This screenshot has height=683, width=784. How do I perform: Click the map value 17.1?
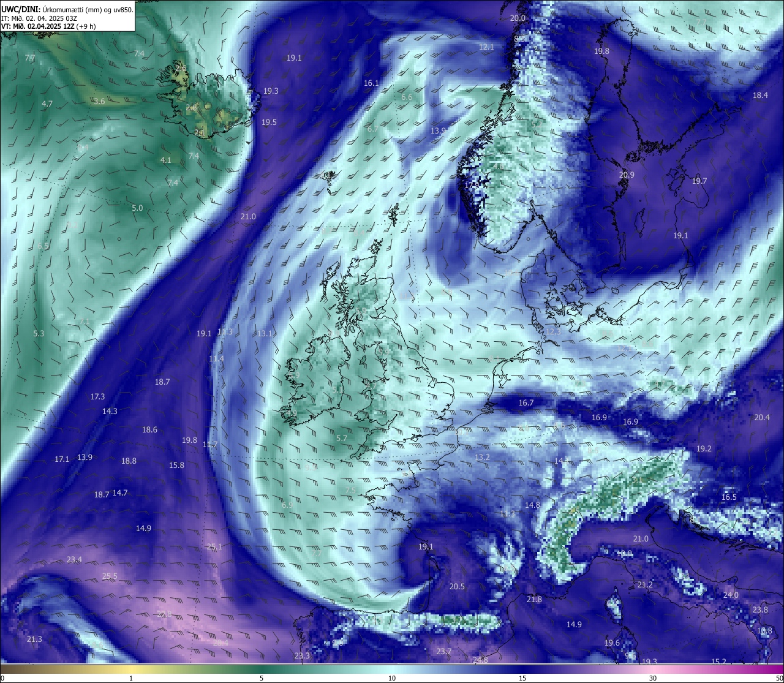pos(62,459)
